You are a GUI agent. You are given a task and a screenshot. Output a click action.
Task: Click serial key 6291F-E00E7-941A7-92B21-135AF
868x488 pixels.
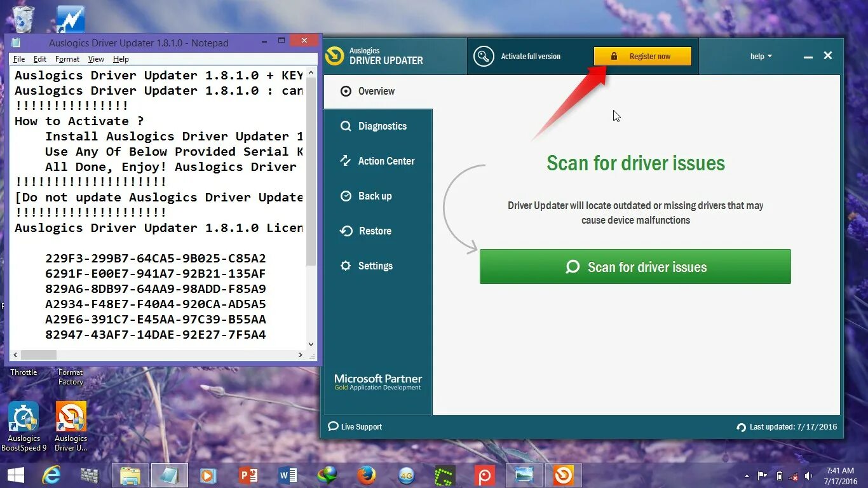pyautogui.click(x=156, y=274)
